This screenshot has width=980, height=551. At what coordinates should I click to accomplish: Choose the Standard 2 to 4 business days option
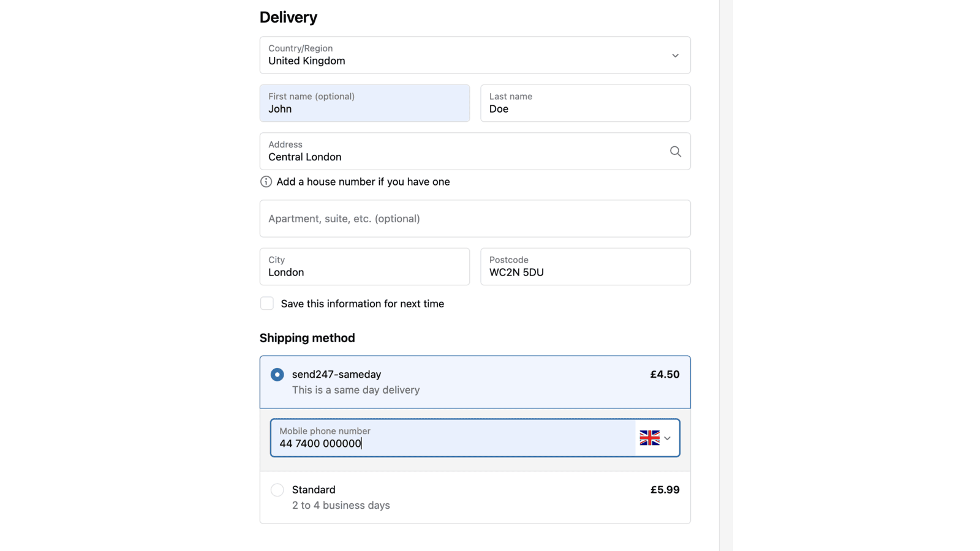[x=475, y=497]
